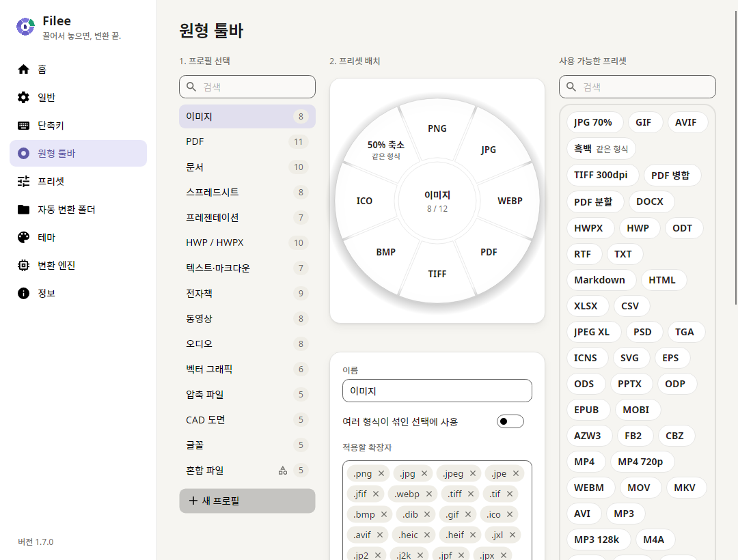Go to 프리셋 page
The image size is (738, 560).
78,182
